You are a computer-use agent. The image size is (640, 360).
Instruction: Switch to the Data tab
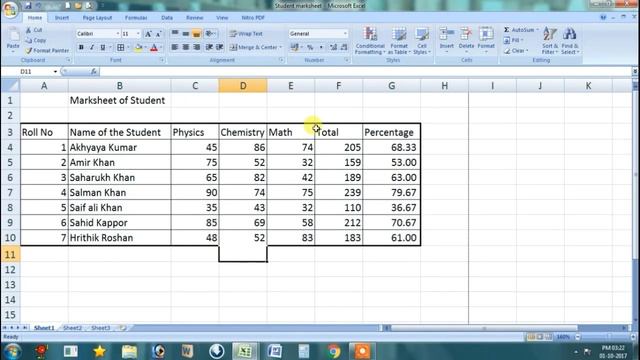click(x=167, y=18)
